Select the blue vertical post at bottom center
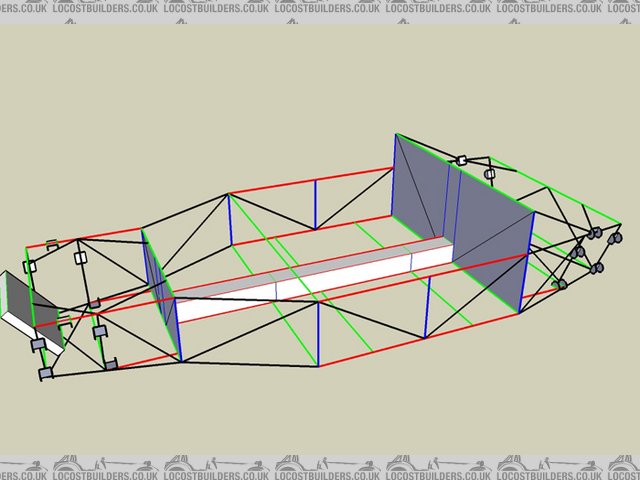 coord(318,334)
